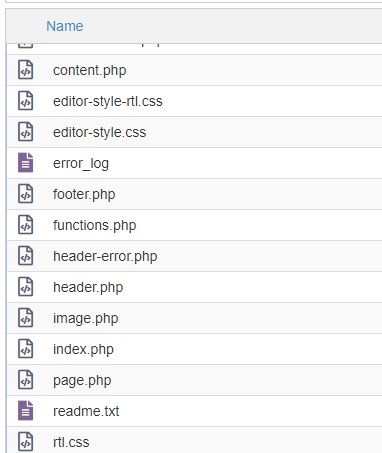Click the rtl.css code file icon

pos(25,441)
